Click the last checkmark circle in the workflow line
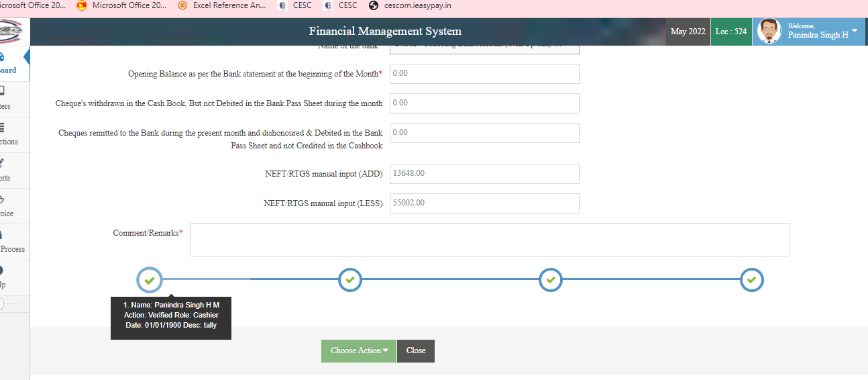The width and height of the screenshot is (868, 380). point(752,279)
